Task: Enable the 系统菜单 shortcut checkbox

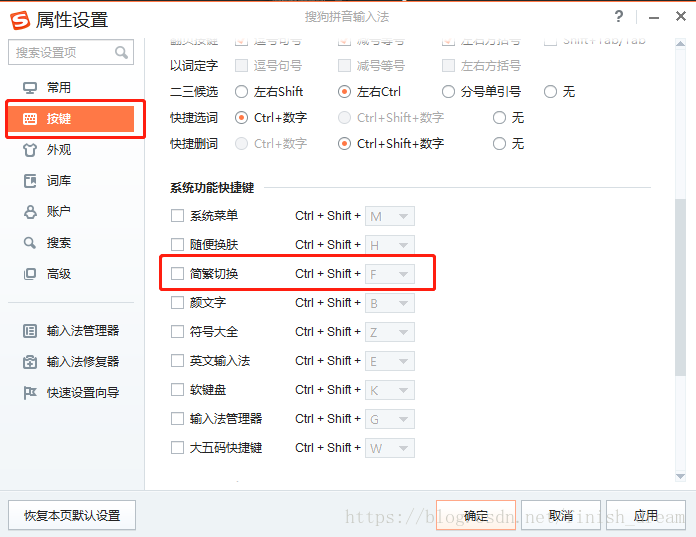Action: coord(178,216)
